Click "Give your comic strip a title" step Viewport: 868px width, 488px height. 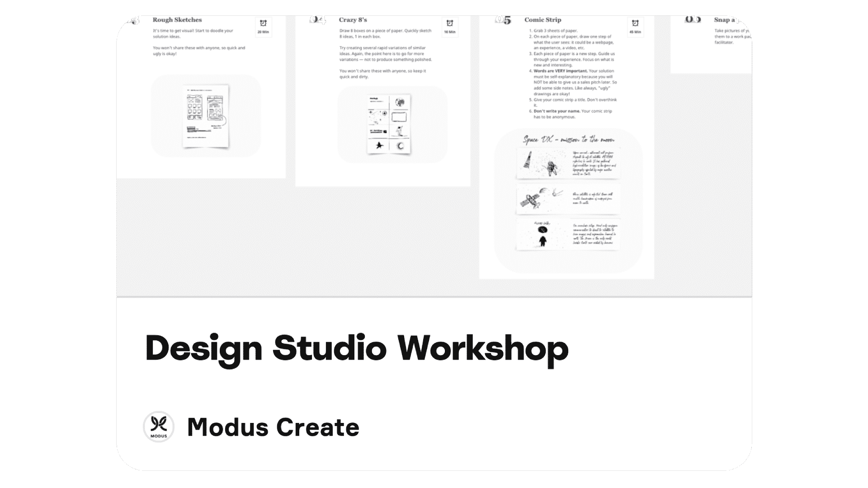coord(573,103)
